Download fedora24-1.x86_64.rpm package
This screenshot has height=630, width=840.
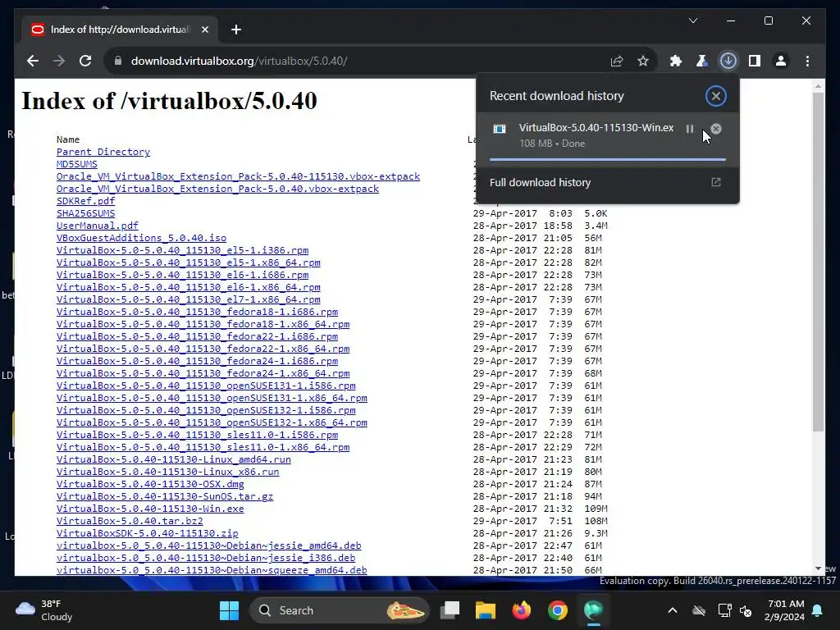click(x=203, y=373)
